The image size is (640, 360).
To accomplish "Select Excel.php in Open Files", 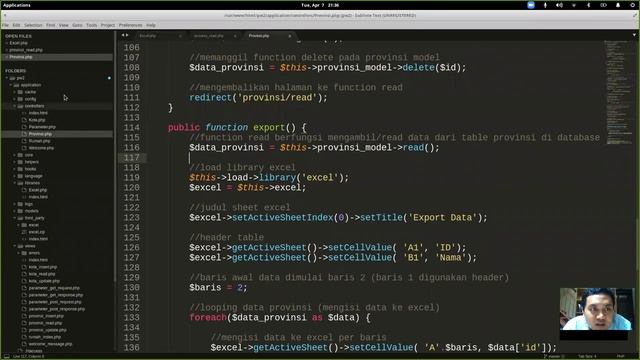I will (18, 43).
